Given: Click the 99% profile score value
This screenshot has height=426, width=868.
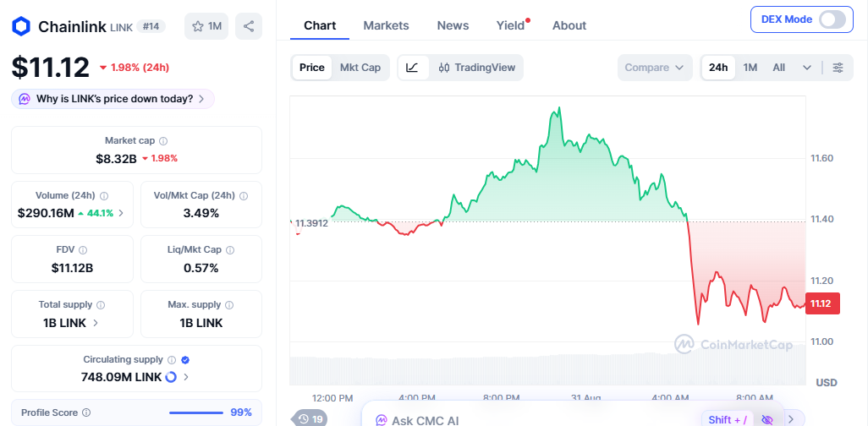Looking at the screenshot, I should (241, 412).
